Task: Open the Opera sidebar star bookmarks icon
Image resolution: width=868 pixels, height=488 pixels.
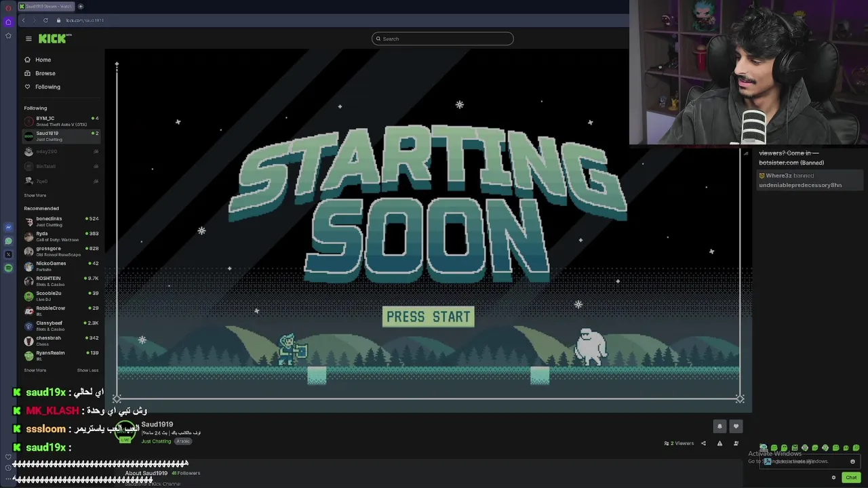Action: click(8, 35)
